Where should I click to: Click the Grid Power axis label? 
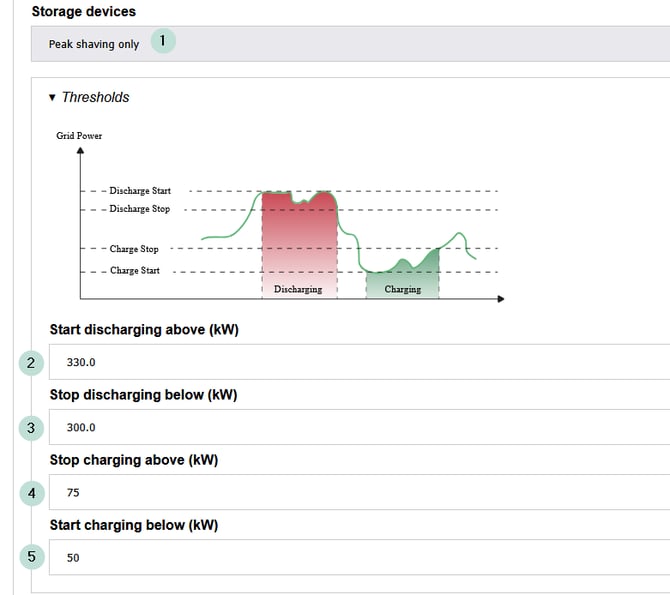point(79,136)
